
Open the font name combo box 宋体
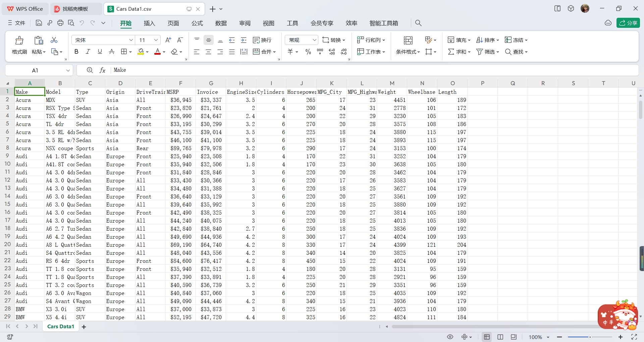click(103, 40)
